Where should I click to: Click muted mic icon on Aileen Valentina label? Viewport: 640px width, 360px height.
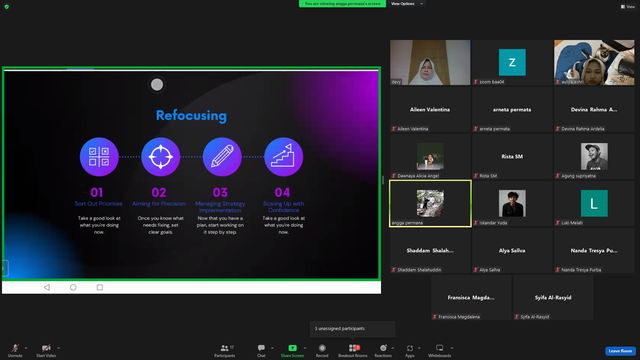click(394, 129)
